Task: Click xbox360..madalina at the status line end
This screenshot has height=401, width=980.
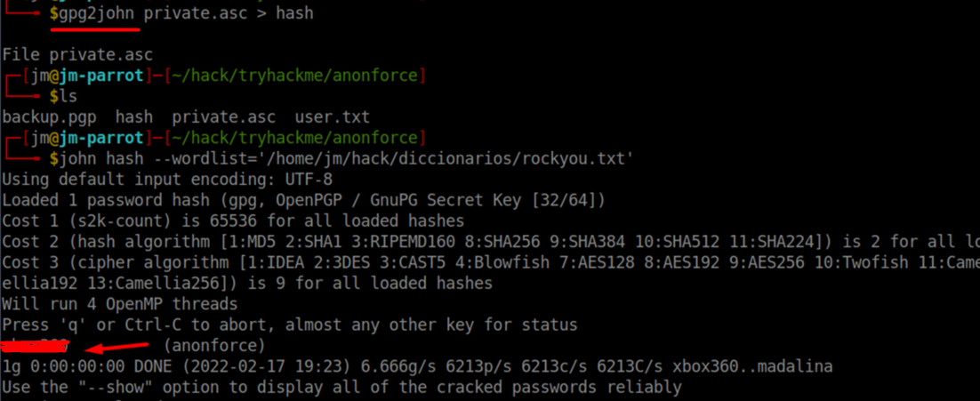Action: point(752,366)
